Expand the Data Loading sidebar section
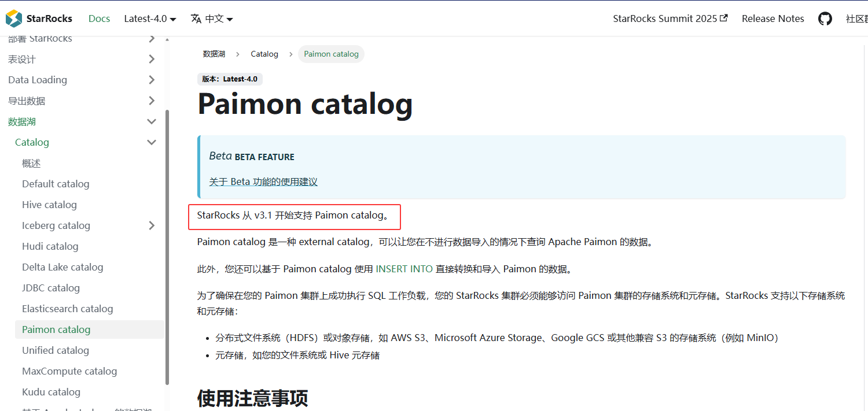This screenshot has width=868, height=411. (x=152, y=80)
